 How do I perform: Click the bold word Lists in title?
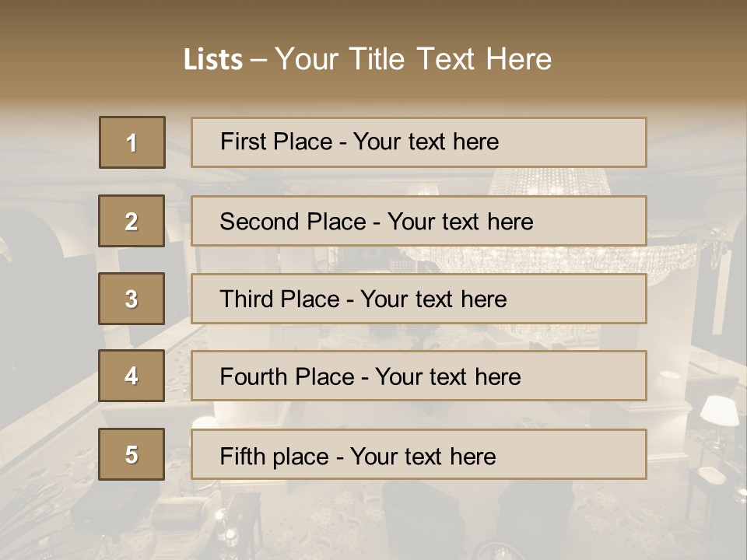[x=213, y=60]
